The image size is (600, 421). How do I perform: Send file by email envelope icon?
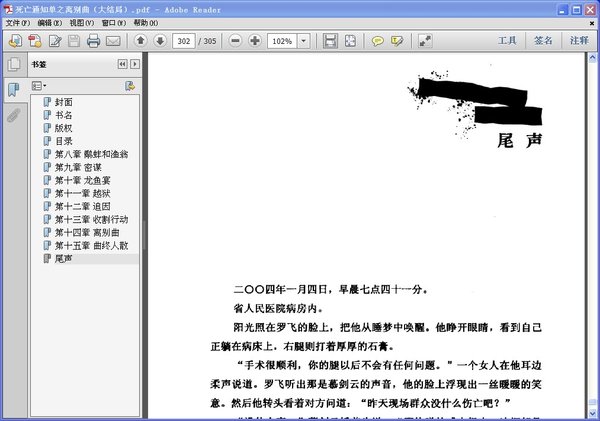[x=113, y=41]
